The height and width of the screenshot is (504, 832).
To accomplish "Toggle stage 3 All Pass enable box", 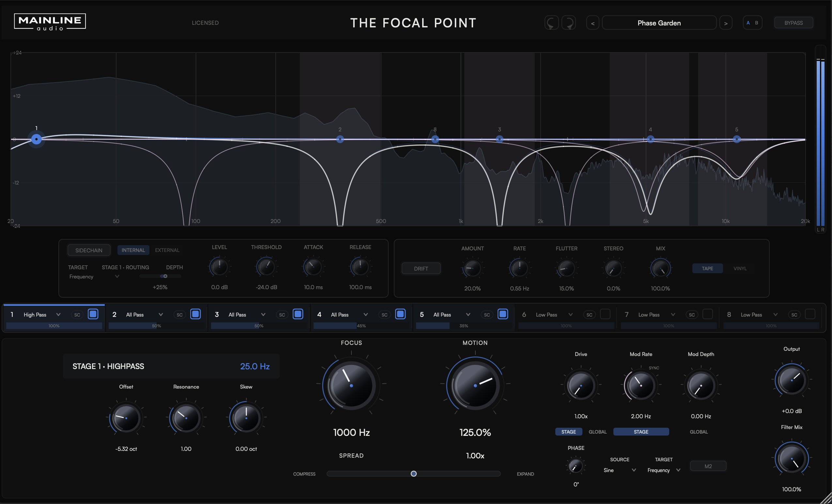I will click(x=298, y=314).
